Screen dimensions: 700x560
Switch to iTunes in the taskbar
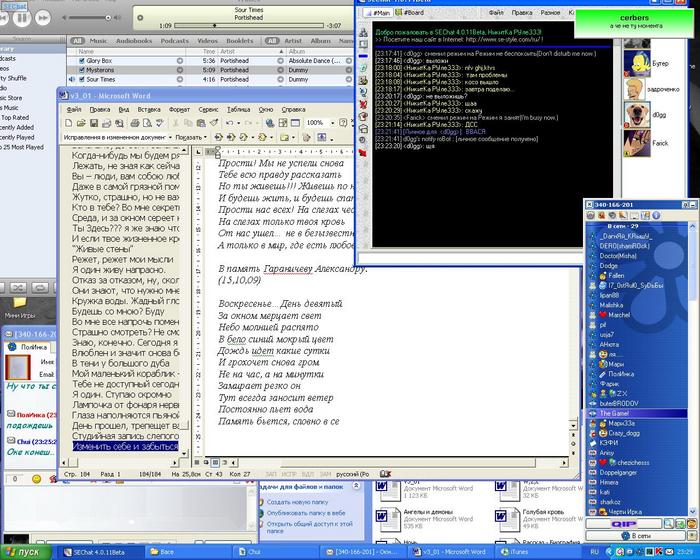pyautogui.click(x=536, y=552)
